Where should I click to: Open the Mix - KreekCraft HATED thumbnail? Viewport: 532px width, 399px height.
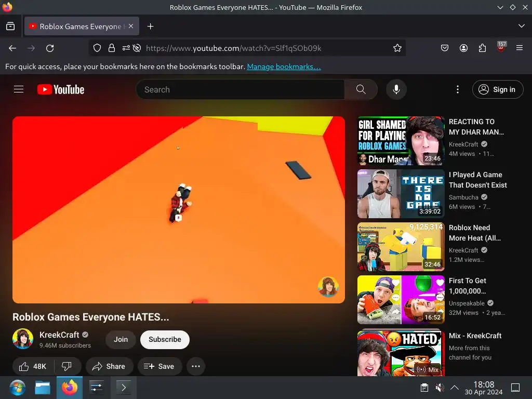tap(401, 353)
